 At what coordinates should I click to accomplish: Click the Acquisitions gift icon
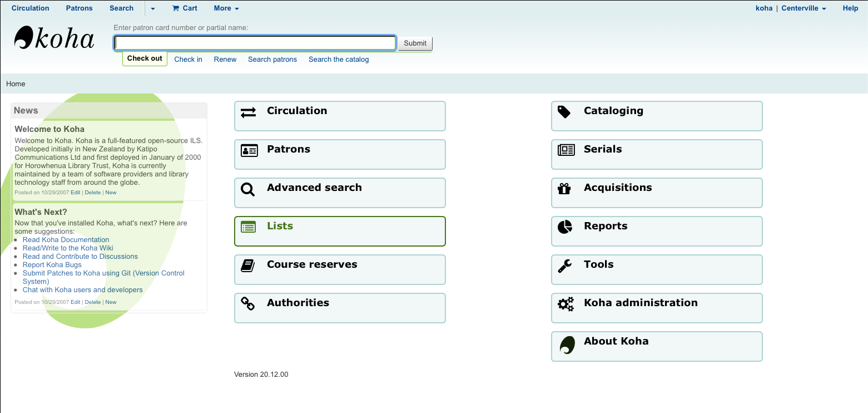564,189
